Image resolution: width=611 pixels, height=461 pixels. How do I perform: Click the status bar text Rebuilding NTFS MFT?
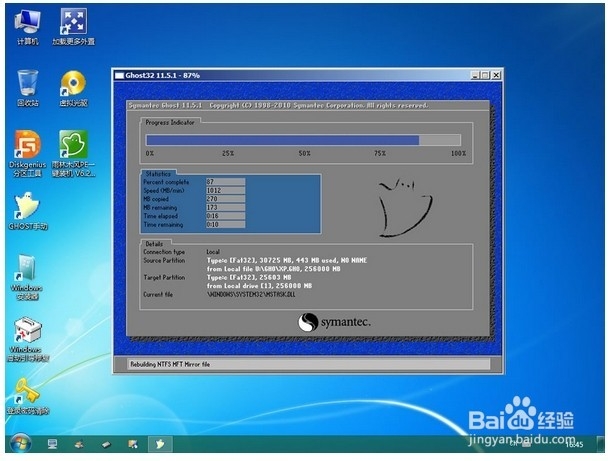tap(170, 364)
